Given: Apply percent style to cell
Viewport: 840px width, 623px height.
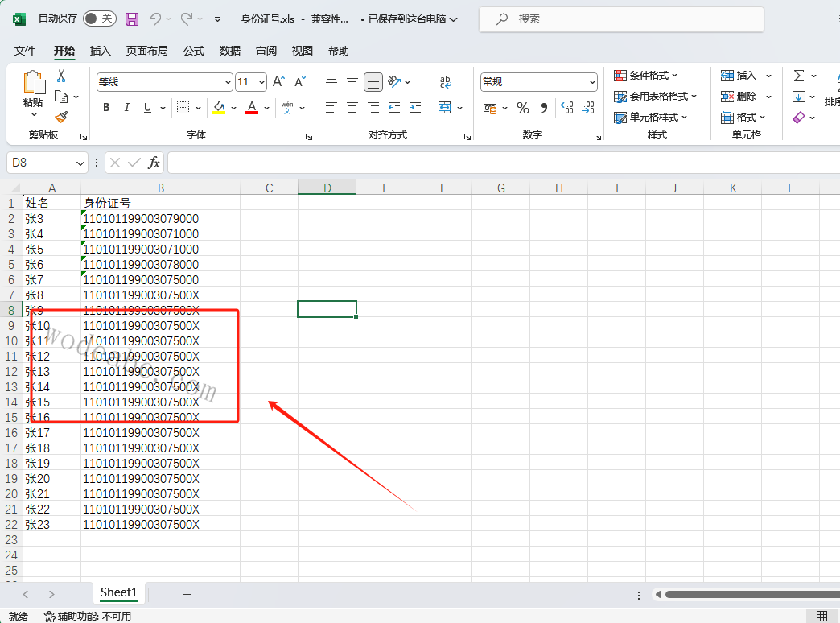Looking at the screenshot, I should (x=523, y=108).
